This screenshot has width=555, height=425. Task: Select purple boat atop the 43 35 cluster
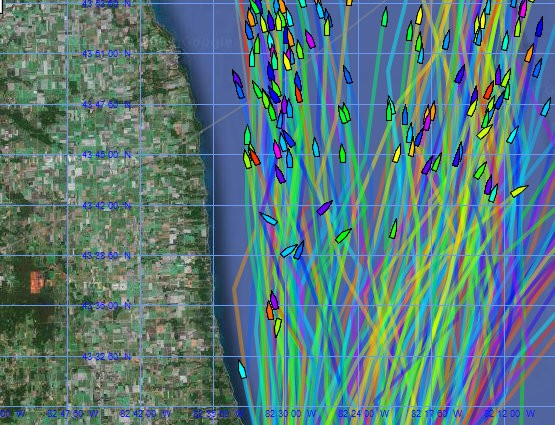click(x=274, y=300)
